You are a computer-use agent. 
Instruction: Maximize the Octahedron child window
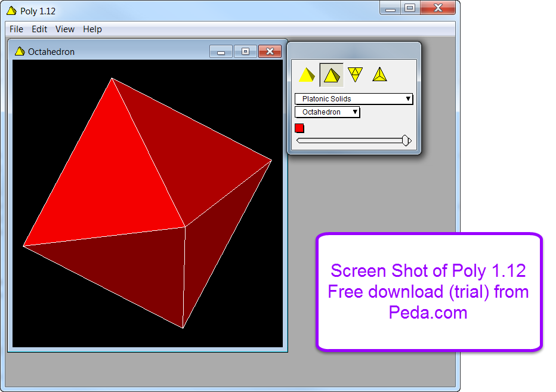245,51
